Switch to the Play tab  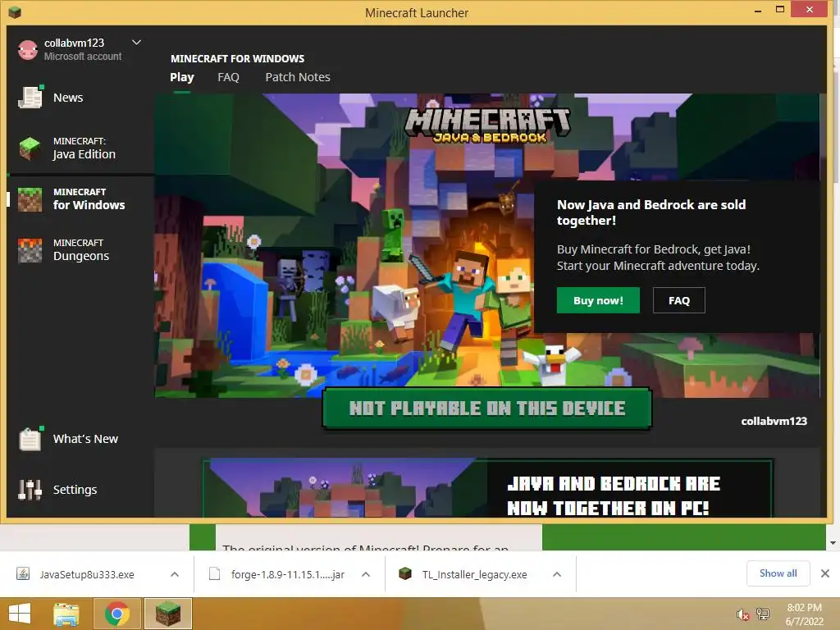point(182,77)
